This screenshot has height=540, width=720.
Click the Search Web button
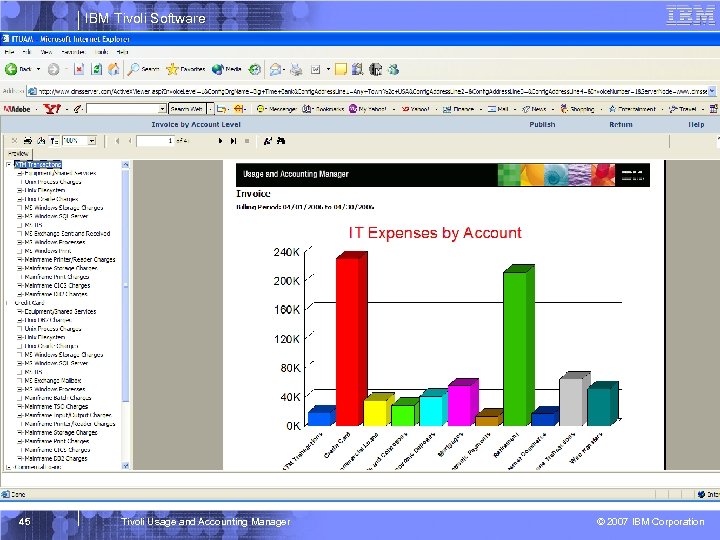tap(186, 109)
